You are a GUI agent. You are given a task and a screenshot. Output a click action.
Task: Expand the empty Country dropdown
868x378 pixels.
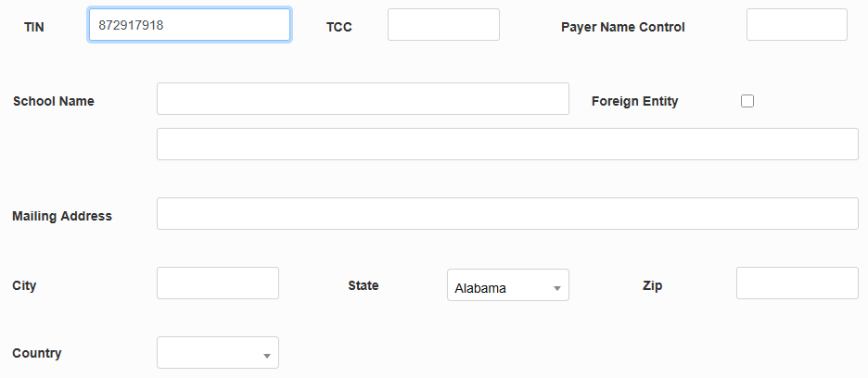point(218,353)
